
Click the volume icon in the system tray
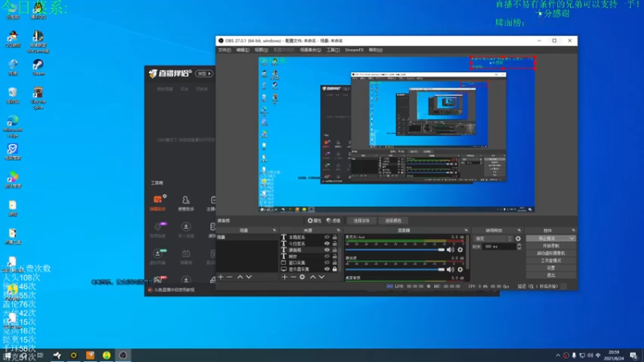tap(590, 356)
